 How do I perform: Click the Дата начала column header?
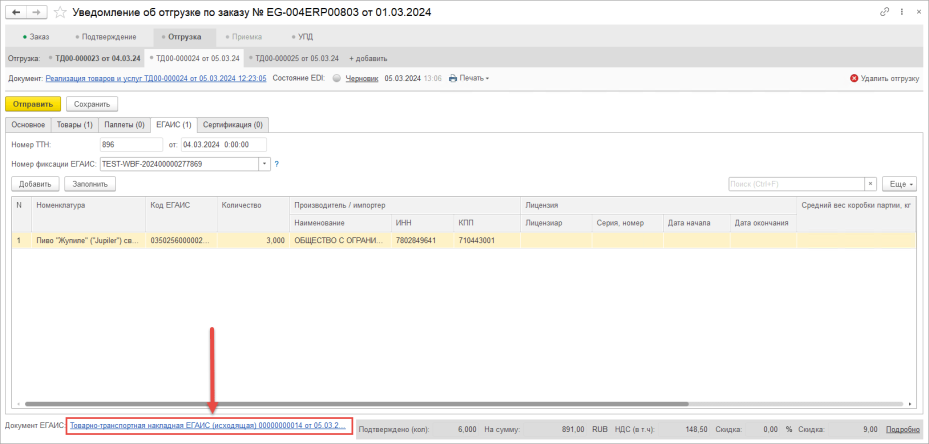[x=696, y=222]
